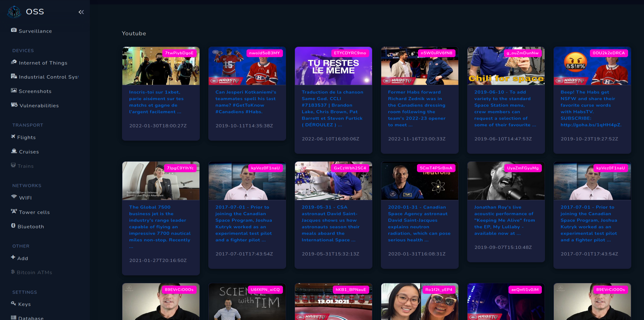The width and height of the screenshot is (644, 320).
Task: Click the 5CmT4PSrBmA video ID badge
Action: pyautogui.click(x=436, y=168)
